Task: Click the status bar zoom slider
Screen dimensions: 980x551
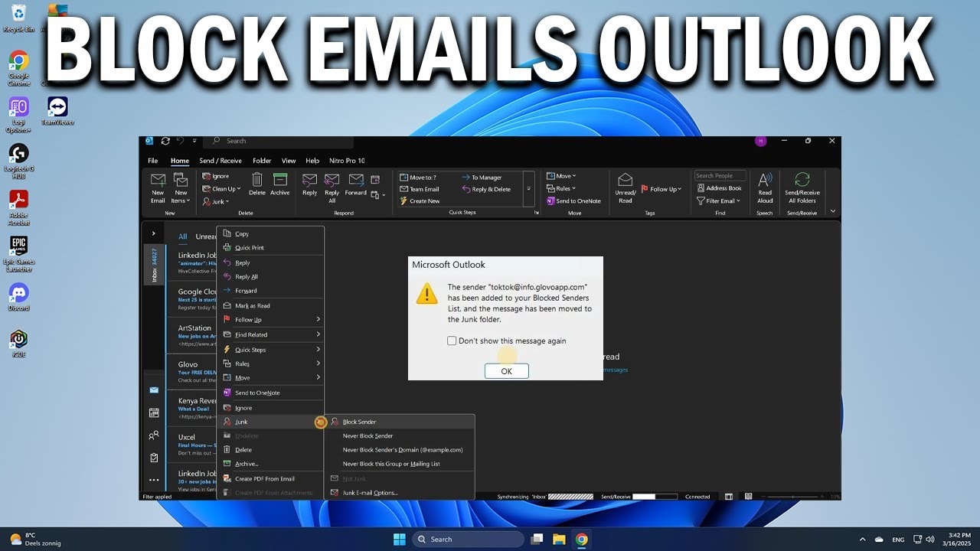Action: (792, 497)
